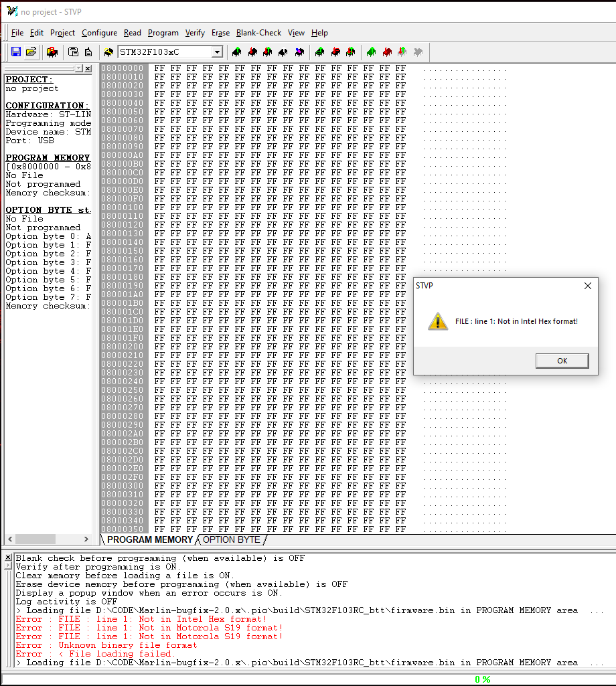
Task: Click the PROGRAM MEMORY heading in side panel
Action: click(x=48, y=158)
